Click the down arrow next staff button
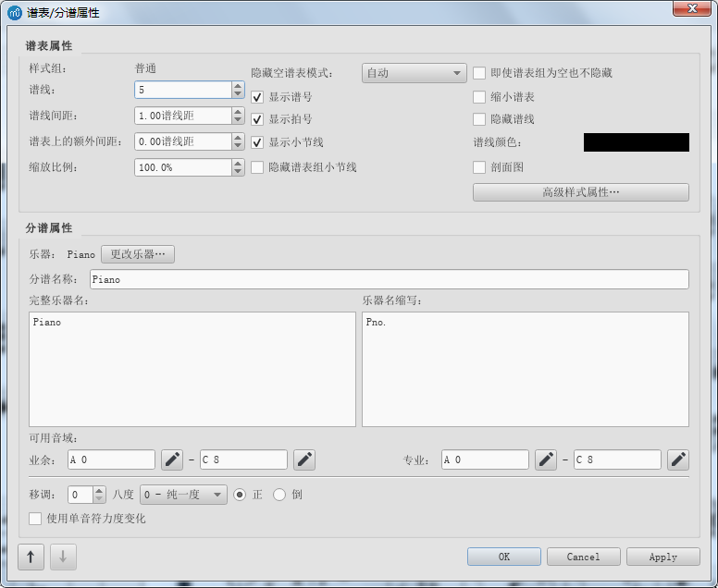 63,557
